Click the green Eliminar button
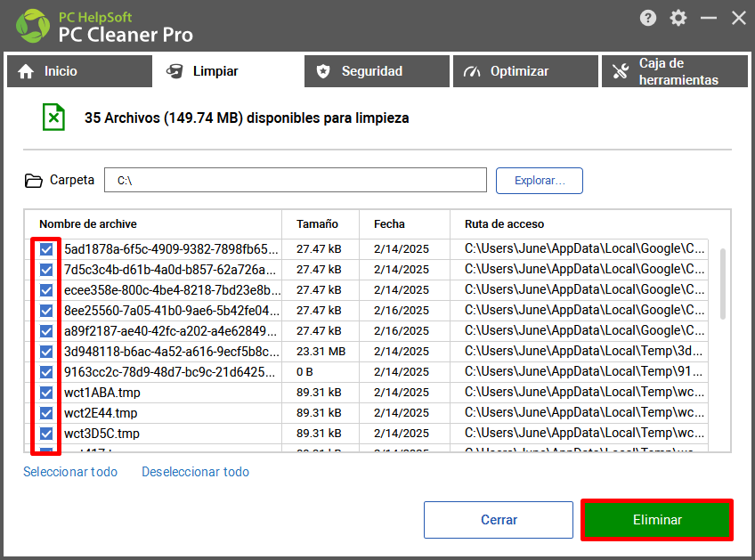The image size is (755, 560). 657,520
